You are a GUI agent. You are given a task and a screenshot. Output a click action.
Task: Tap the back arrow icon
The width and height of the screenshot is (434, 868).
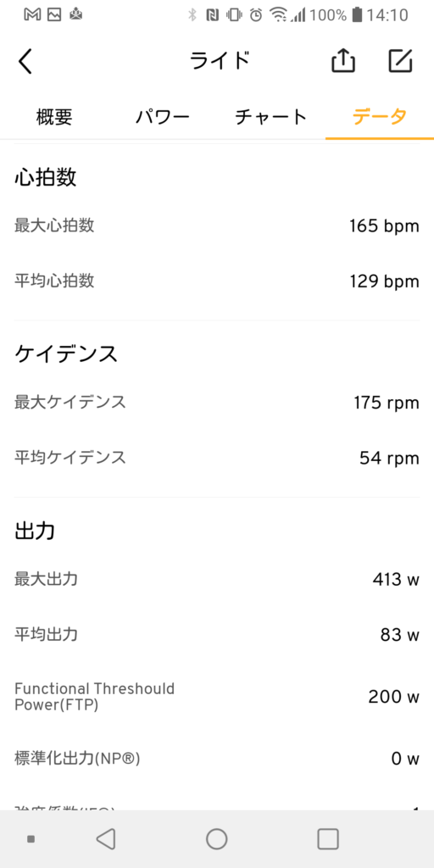pyautogui.click(x=25, y=61)
